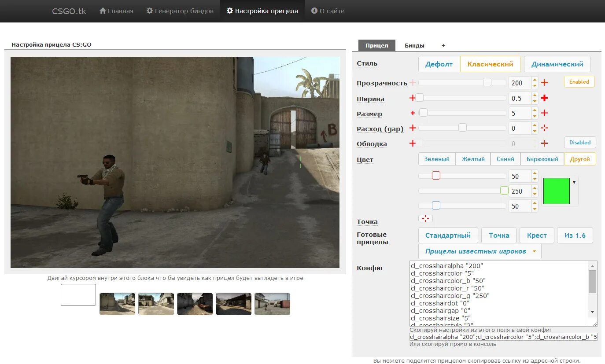Choose Зеленый crosshair color
The width and height of the screenshot is (605, 364).
point(437,159)
